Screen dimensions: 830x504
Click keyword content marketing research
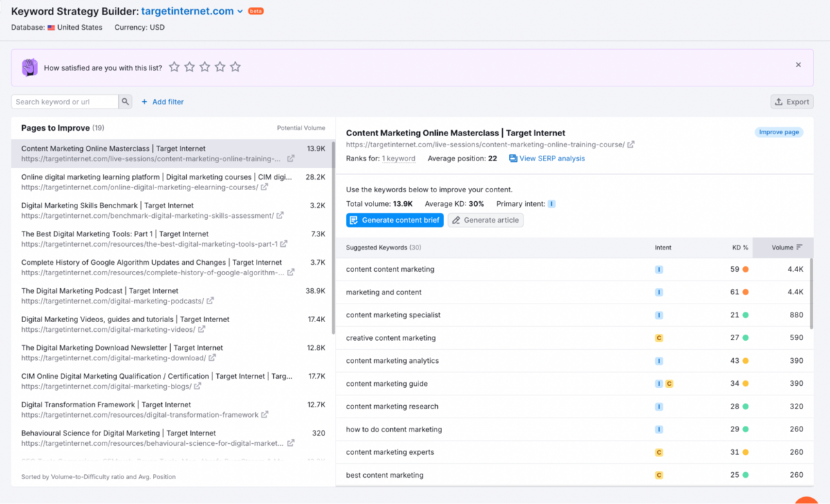pos(392,407)
